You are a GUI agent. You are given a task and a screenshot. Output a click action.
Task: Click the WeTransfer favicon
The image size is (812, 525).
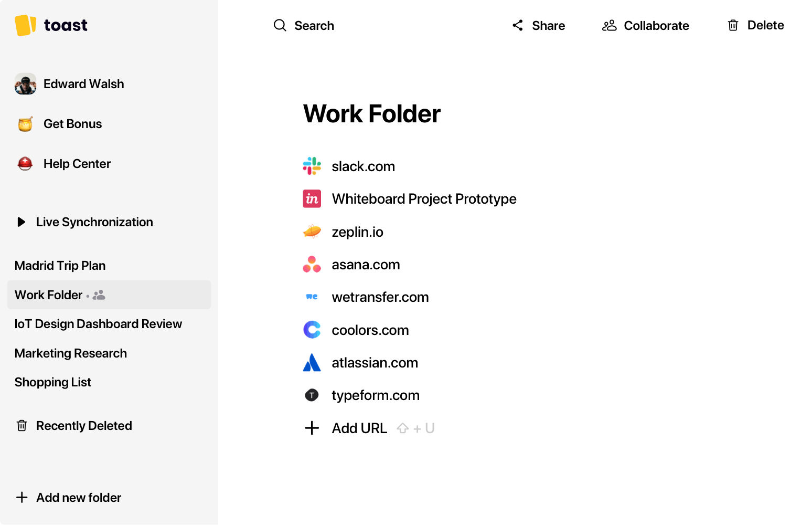(x=312, y=297)
